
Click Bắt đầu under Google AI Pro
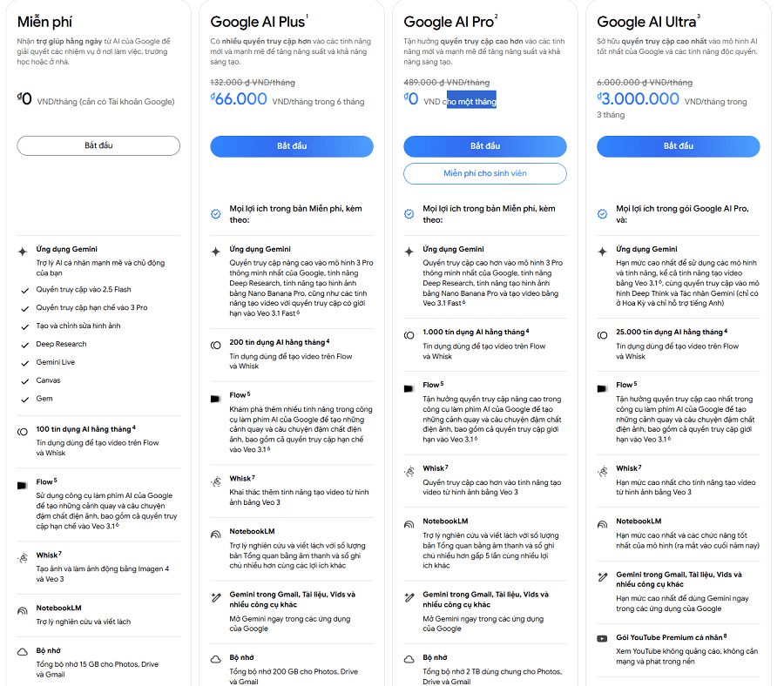click(x=485, y=146)
